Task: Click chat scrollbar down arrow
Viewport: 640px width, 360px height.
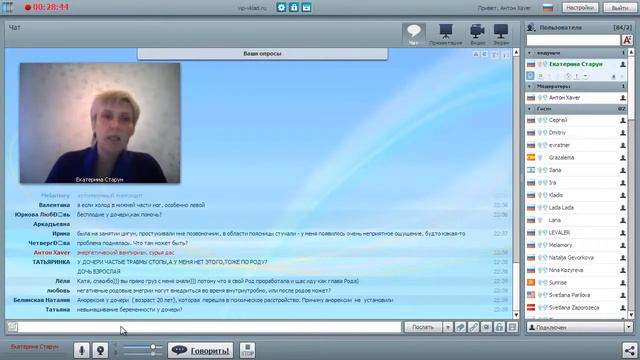Action: (x=516, y=315)
